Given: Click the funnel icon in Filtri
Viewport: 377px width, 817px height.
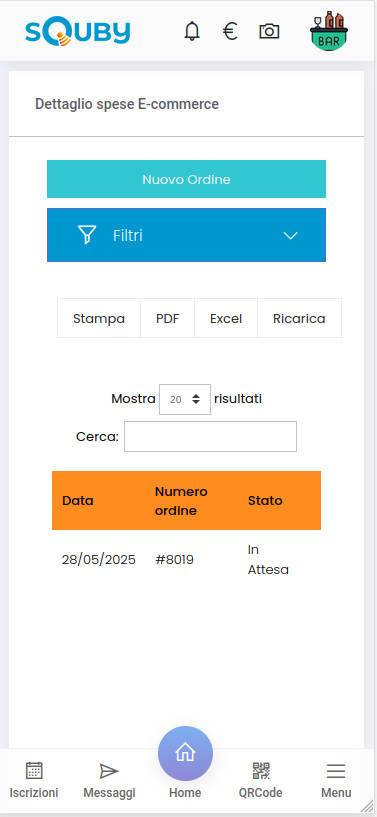Looking at the screenshot, I should 87,235.
